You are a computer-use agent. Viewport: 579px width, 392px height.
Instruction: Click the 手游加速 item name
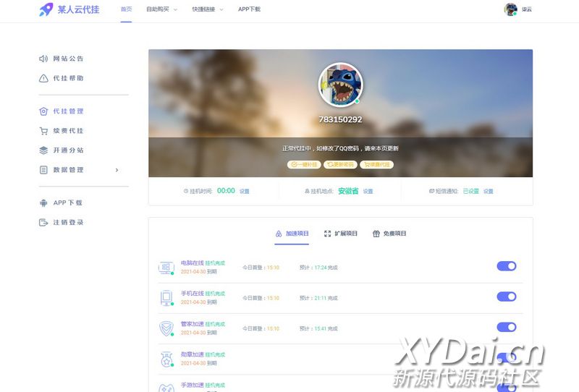point(192,385)
